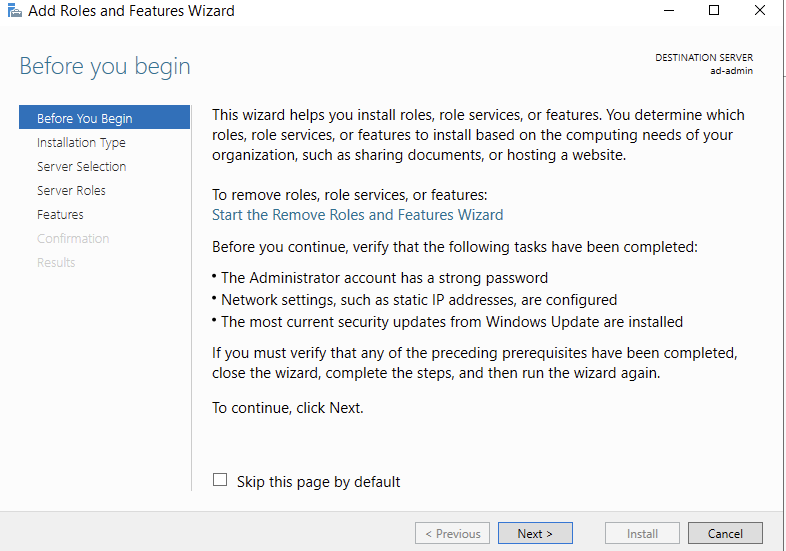Click the Previous button

tap(452, 533)
